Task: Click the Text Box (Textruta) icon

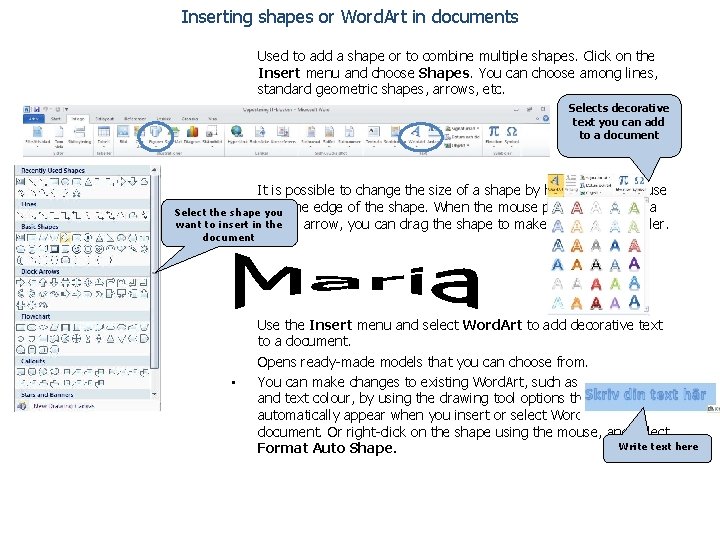Action: pyautogui.click(x=374, y=134)
